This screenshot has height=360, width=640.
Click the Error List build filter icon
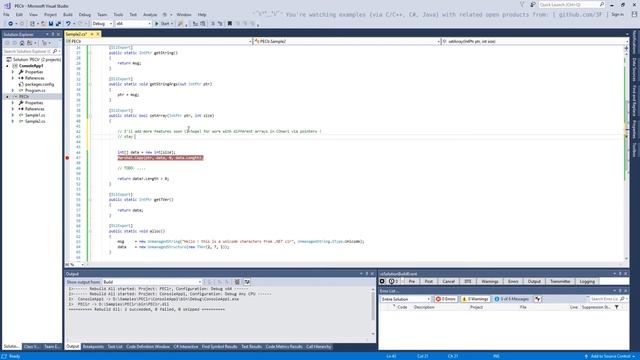pyautogui.click(x=538, y=299)
